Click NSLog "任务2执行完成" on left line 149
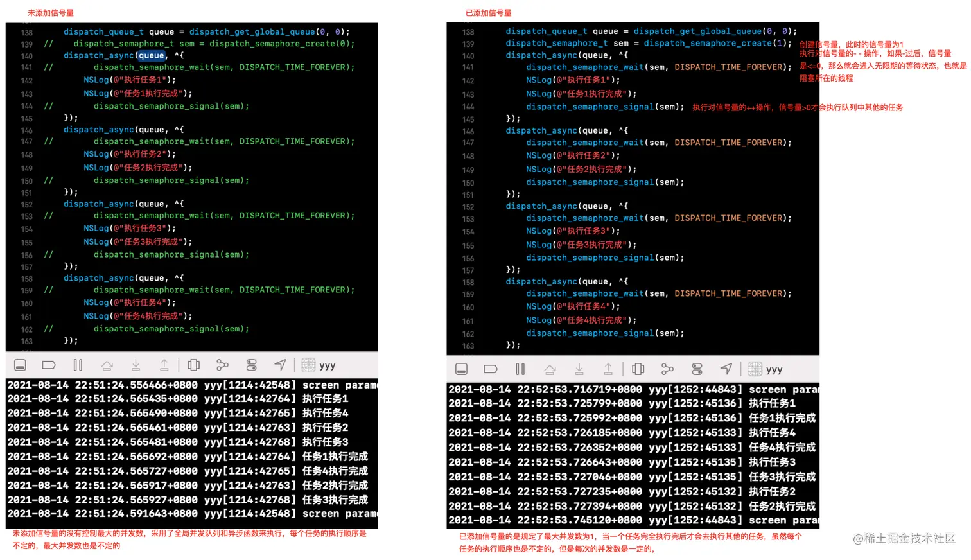 pos(138,168)
